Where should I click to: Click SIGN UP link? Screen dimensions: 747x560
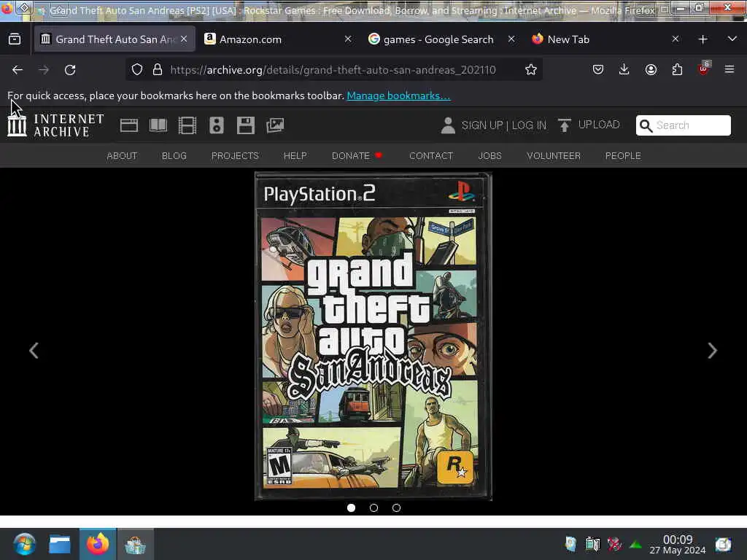point(482,125)
